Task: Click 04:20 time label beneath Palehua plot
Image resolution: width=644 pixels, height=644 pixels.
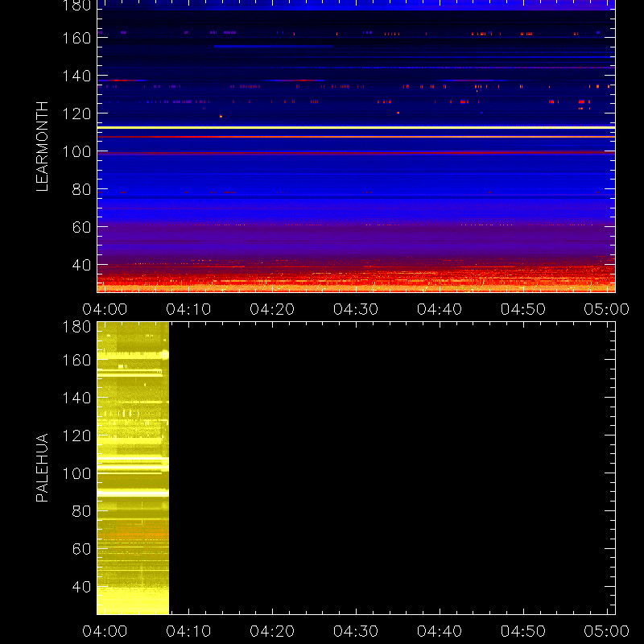Action: [x=272, y=631]
